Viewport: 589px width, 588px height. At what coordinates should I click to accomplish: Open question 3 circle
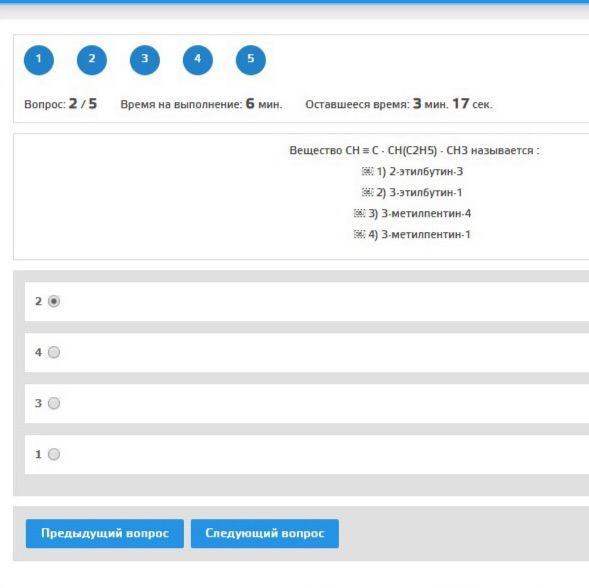145,60
